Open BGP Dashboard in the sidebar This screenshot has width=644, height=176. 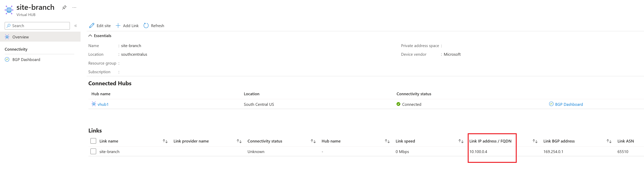[26, 59]
